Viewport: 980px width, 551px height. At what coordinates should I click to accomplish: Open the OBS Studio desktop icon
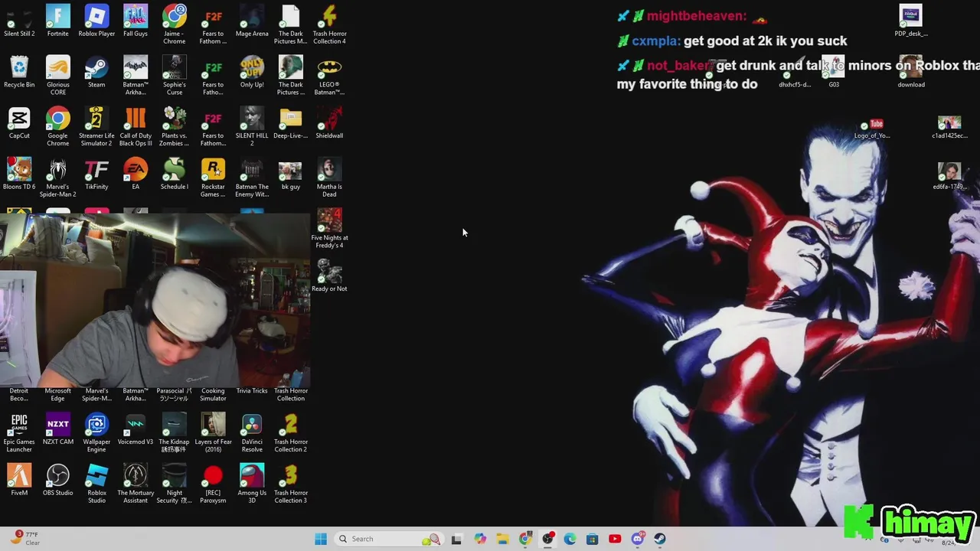(x=58, y=481)
